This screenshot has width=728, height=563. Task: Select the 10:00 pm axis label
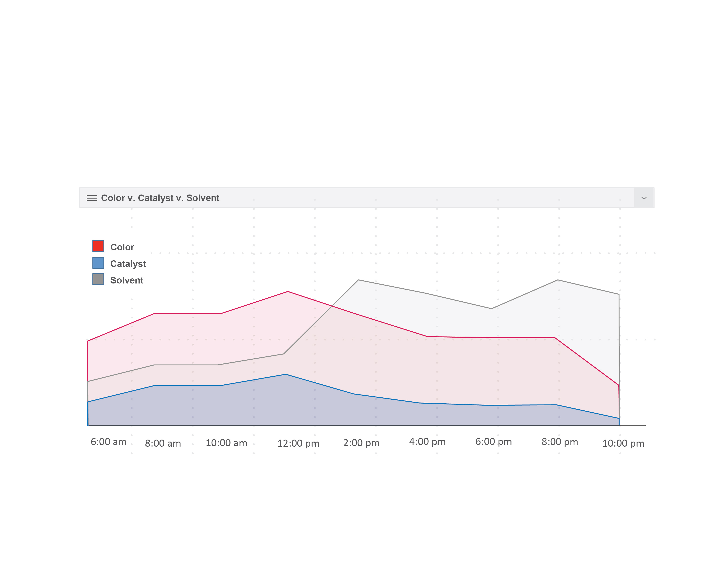tap(623, 443)
